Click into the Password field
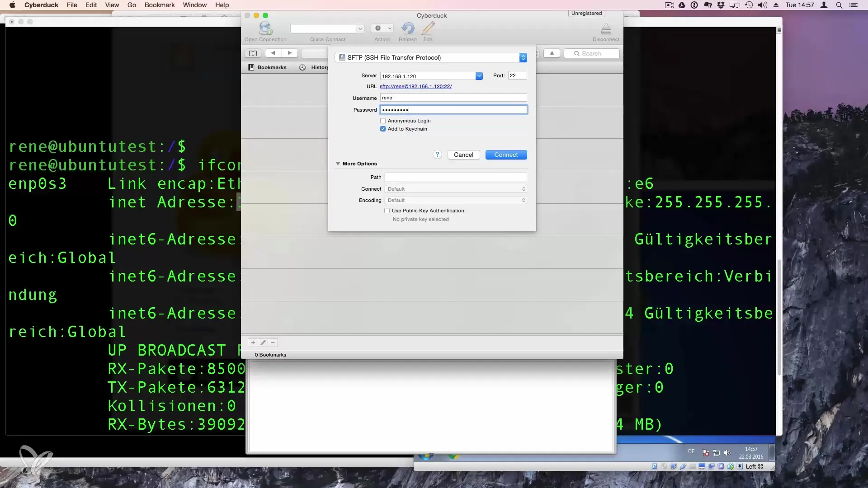The image size is (868, 488). click(x=453, y=110)
